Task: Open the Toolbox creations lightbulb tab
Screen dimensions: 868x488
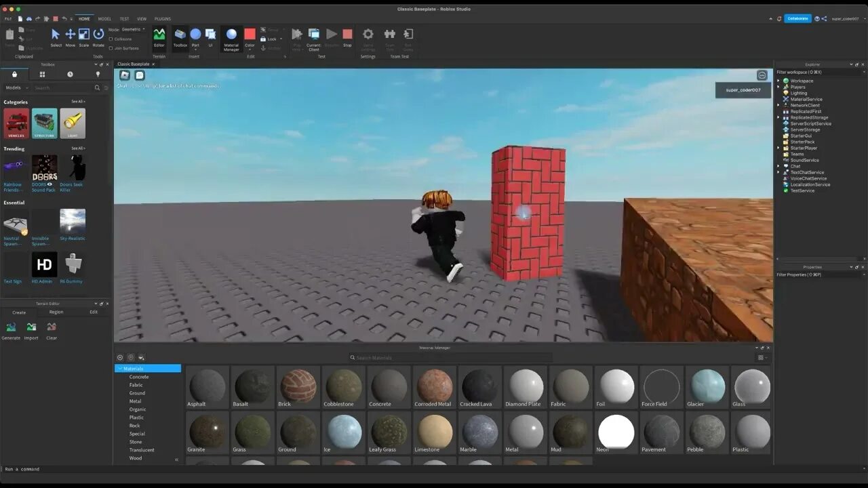Action: [x=98, y=74]
